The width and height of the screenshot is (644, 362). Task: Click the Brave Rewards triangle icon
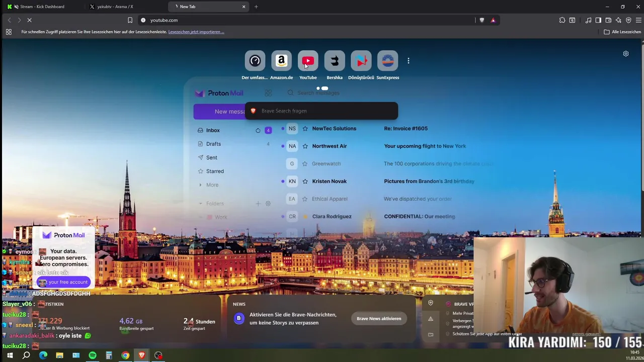click(493, 20)
